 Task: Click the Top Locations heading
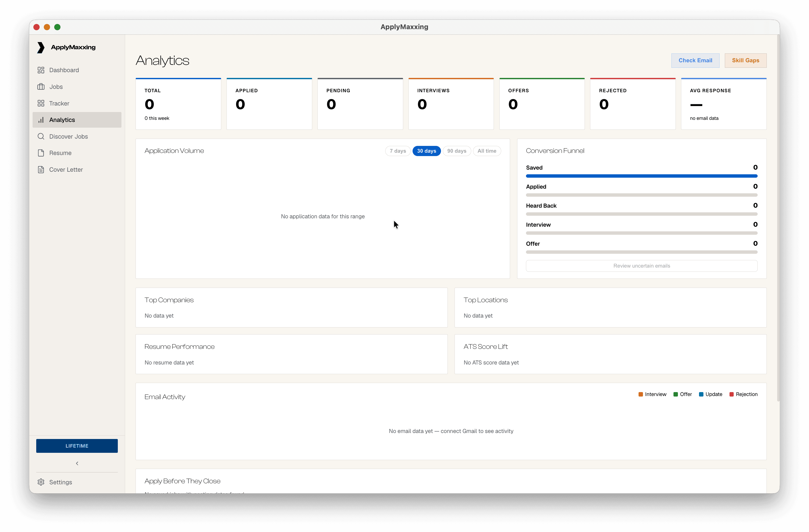(x=485, y=300)
